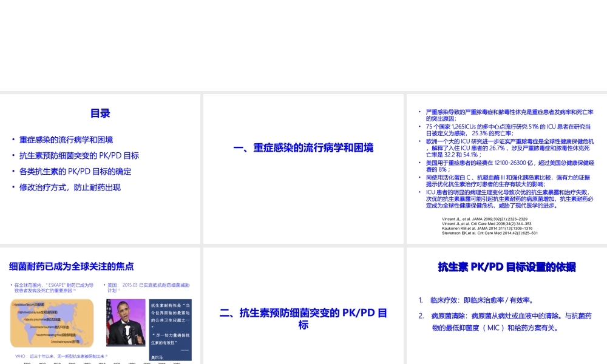Click the bullet starting 美国用于重症患者的经费
The image size is (607, 364).
click(510, 166)
